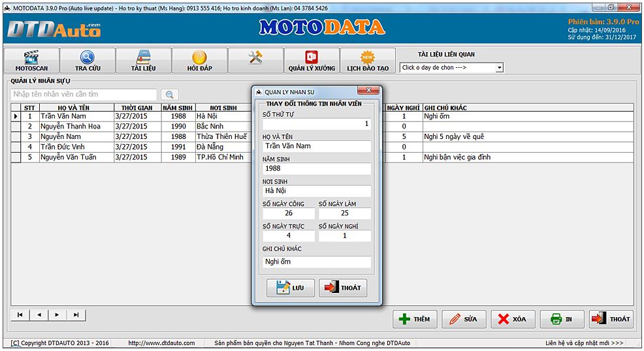
Task: Click the SỐ NGÀY CÔNG field
Action: [x=289, y=213]
